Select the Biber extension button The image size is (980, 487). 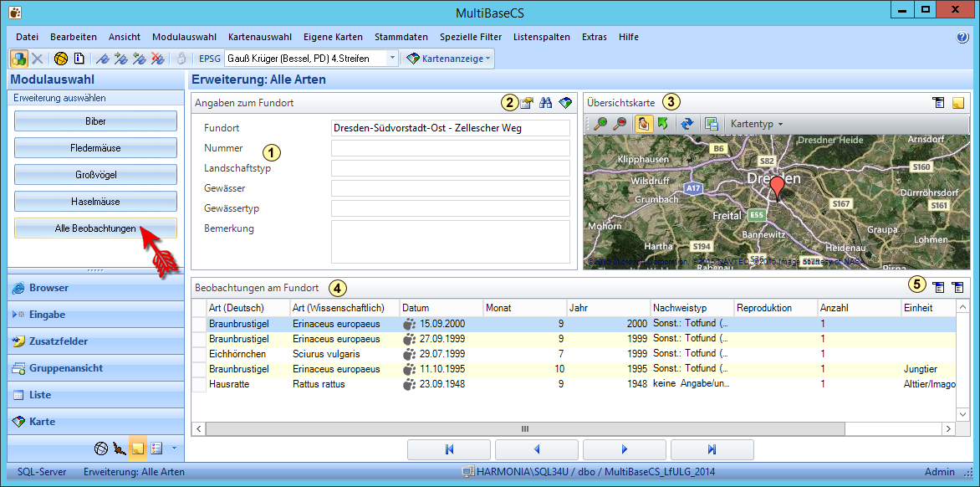coord(95,121)
